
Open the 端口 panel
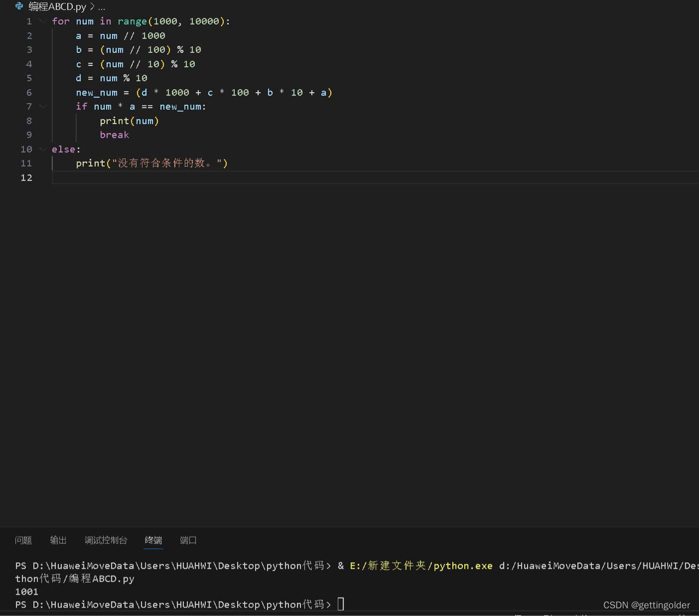coord(187,540)
